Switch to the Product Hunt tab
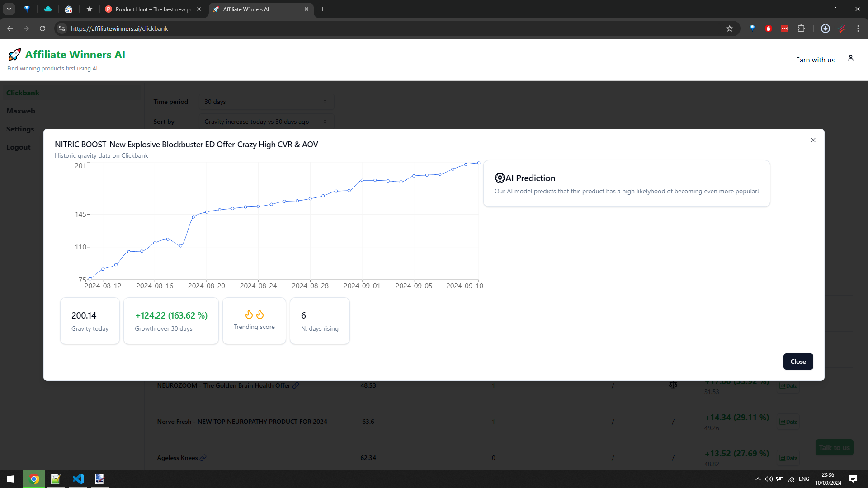The width and height of the screenshot is (868, 488). 152,9
